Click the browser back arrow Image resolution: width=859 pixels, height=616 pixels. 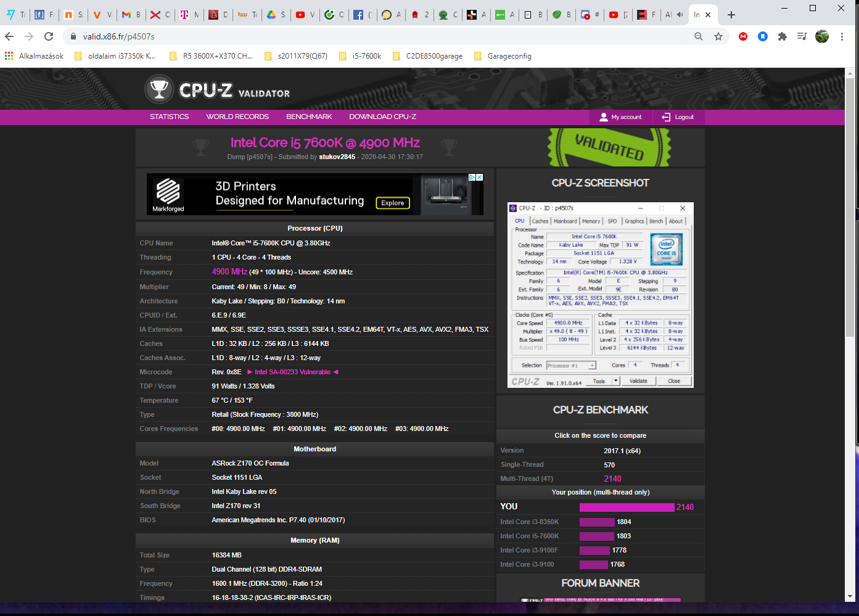point(10,36)
